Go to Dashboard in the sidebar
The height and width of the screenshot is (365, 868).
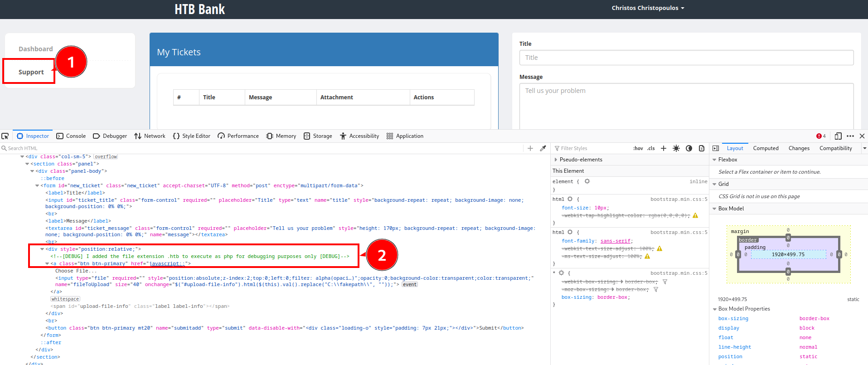click(x=36, y=49)
